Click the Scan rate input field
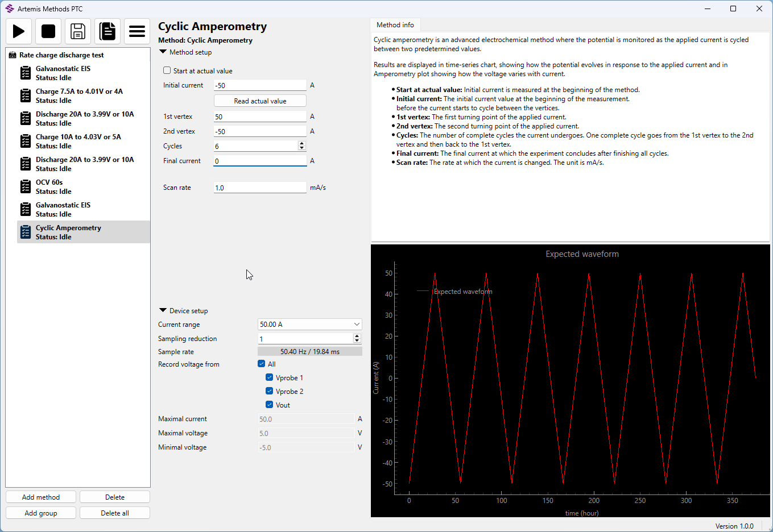 pos(260,188)
